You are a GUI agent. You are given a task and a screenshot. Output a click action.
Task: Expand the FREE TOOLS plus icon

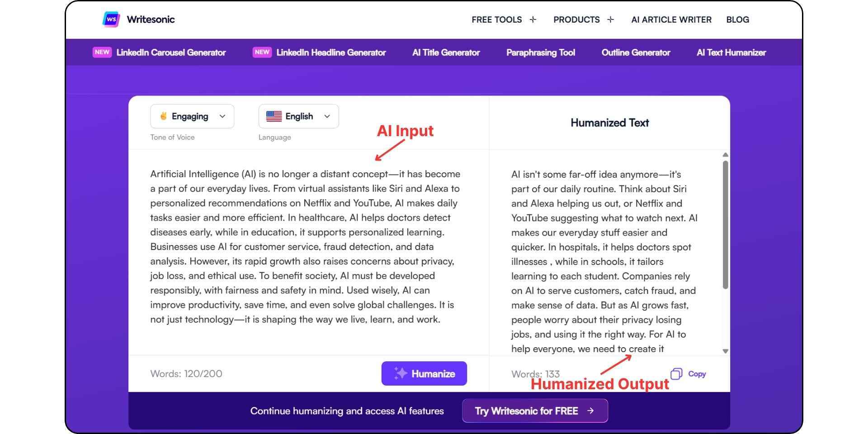coord(533,19)
